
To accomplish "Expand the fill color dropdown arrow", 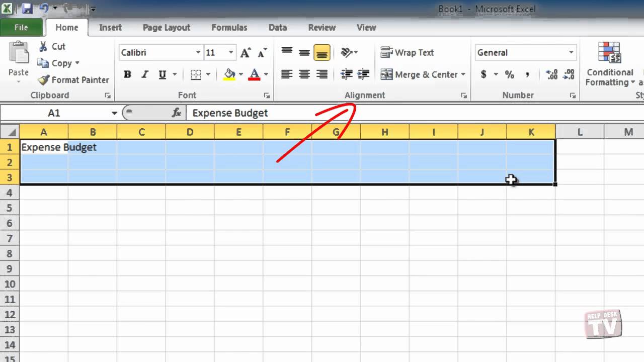I will [240, 74].
